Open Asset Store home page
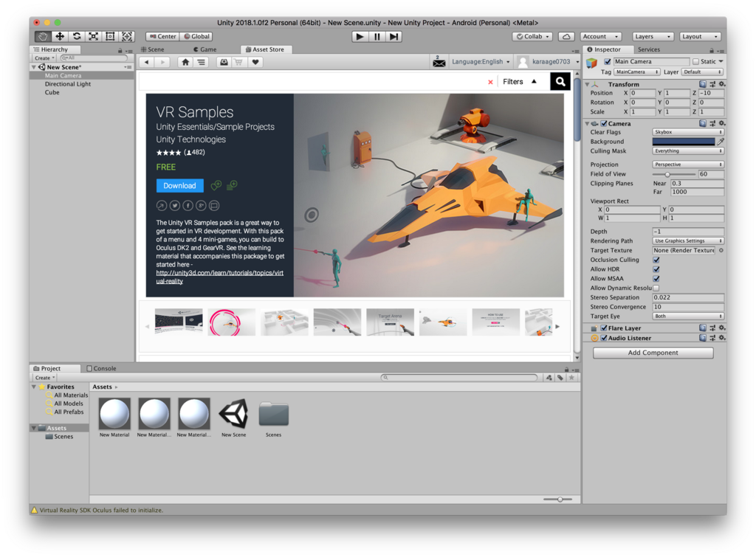 [x=185, y=62]
